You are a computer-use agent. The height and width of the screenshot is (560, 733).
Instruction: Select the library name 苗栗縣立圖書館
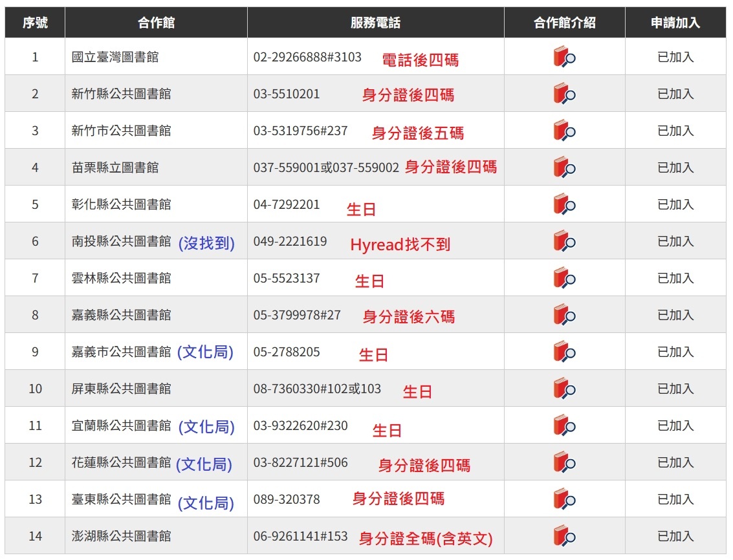(115, 168)
